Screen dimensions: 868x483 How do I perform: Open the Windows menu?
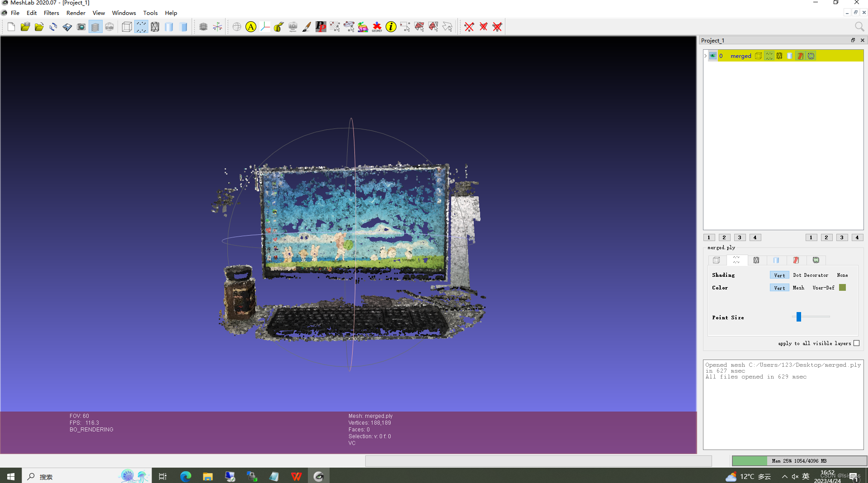click(x=124, y=13)
